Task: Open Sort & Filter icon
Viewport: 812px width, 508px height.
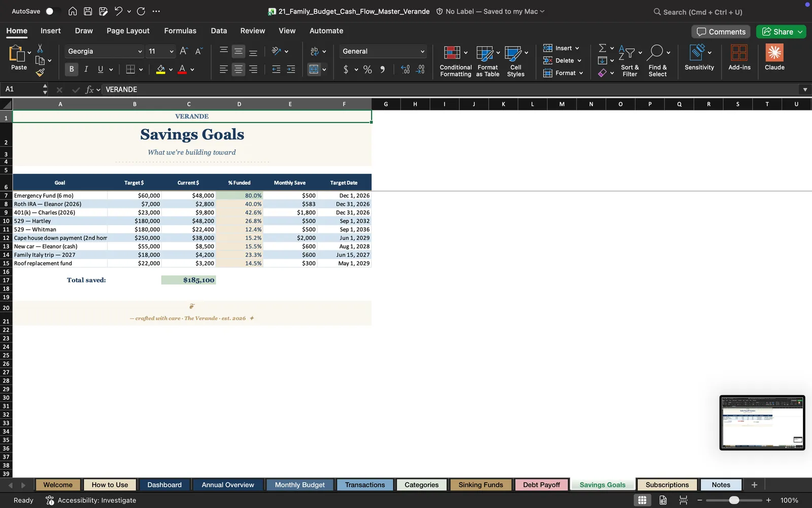Action: [627, 52]
